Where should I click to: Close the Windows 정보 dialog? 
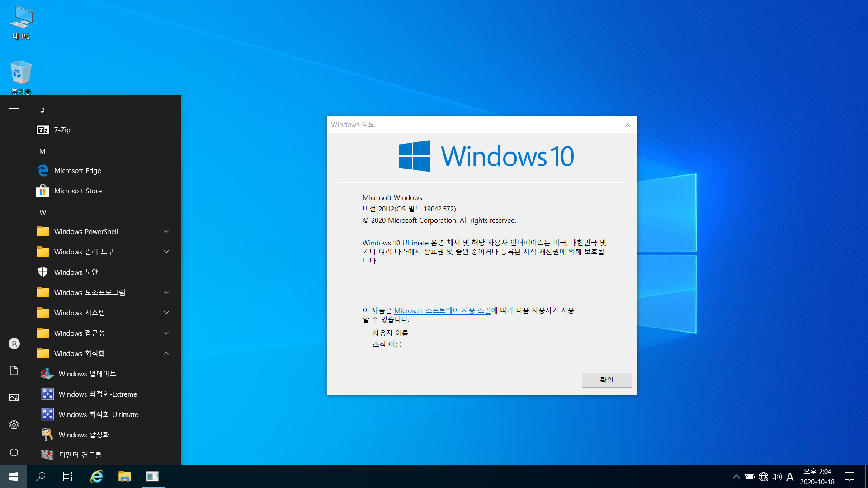point(627,124)
